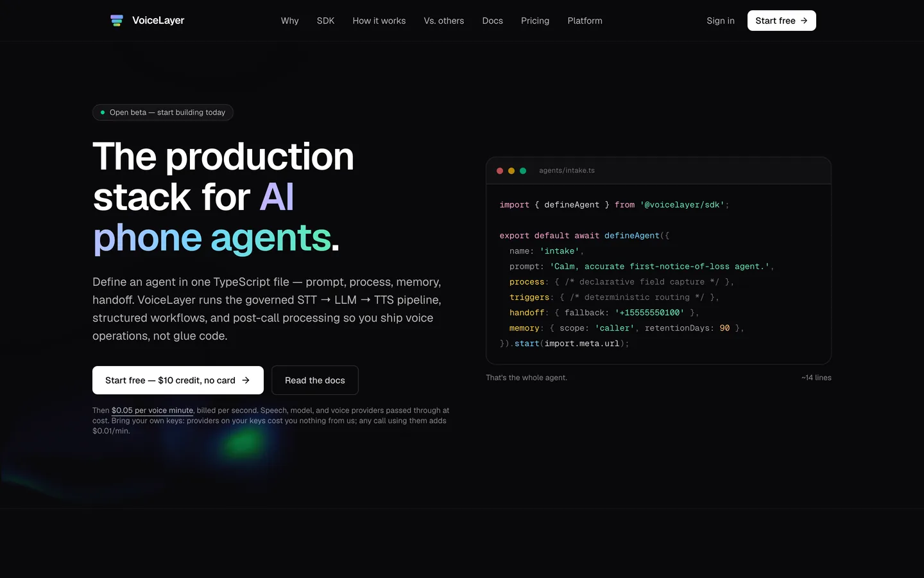
Task: Click the defineAgent call in export line
Action: (x=632, y=236)
